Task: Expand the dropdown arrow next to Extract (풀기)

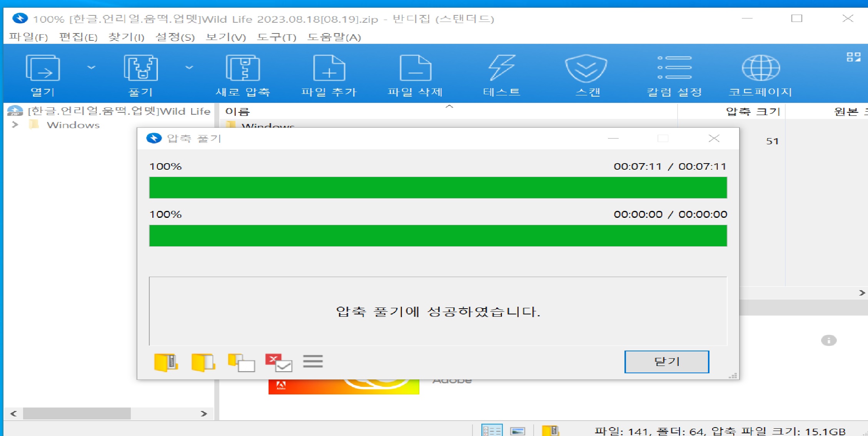Action: click(189, 67)
